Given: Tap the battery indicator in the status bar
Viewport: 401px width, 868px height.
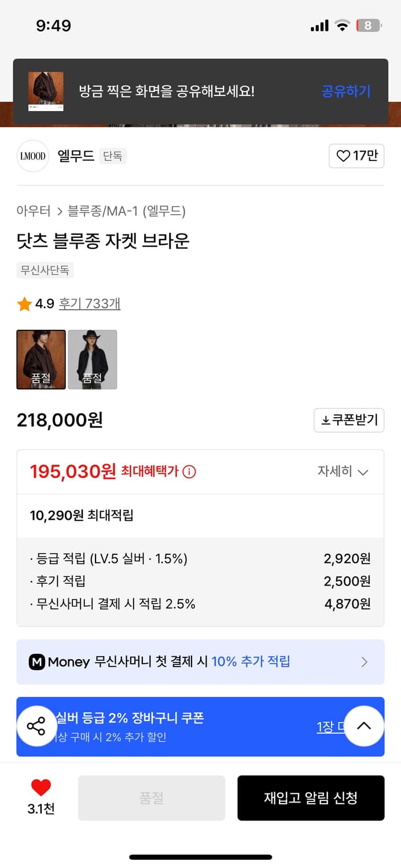Looking at the screenshot, I should [369, 25].
